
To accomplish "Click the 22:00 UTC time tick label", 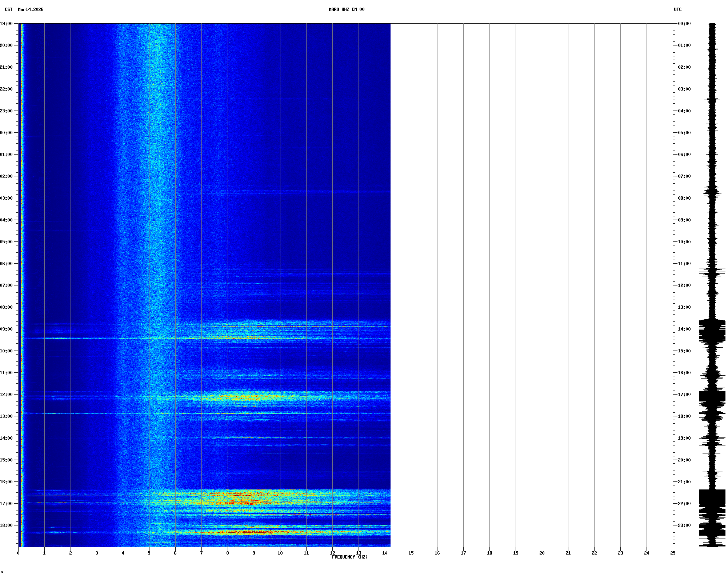I will point(684,504).
